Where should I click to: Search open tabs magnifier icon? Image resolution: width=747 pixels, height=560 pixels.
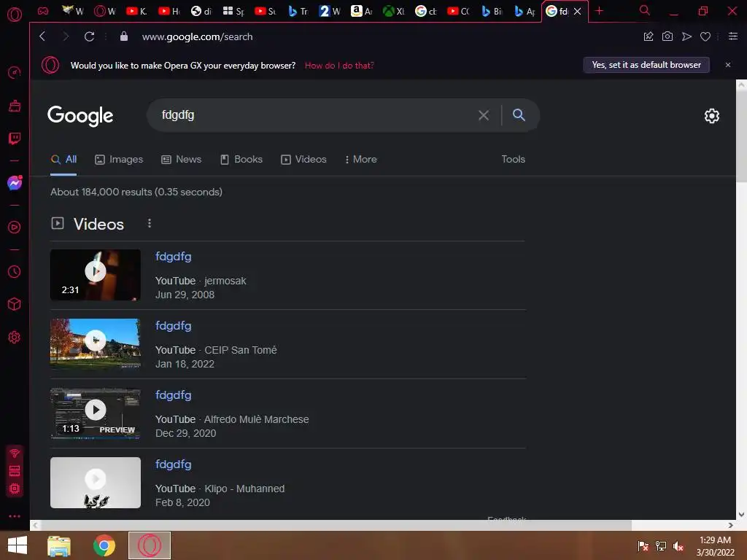click(645, 10)
